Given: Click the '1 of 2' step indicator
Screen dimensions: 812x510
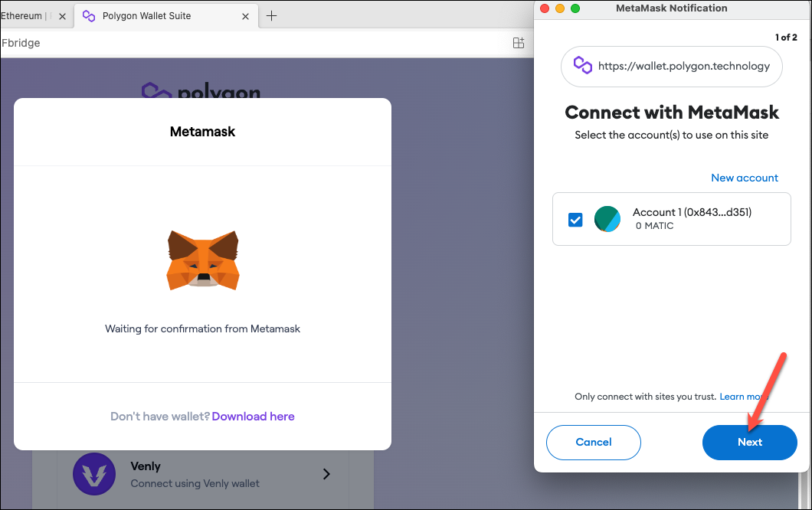Looking at the screenshot, I should [x=786, y=38].
